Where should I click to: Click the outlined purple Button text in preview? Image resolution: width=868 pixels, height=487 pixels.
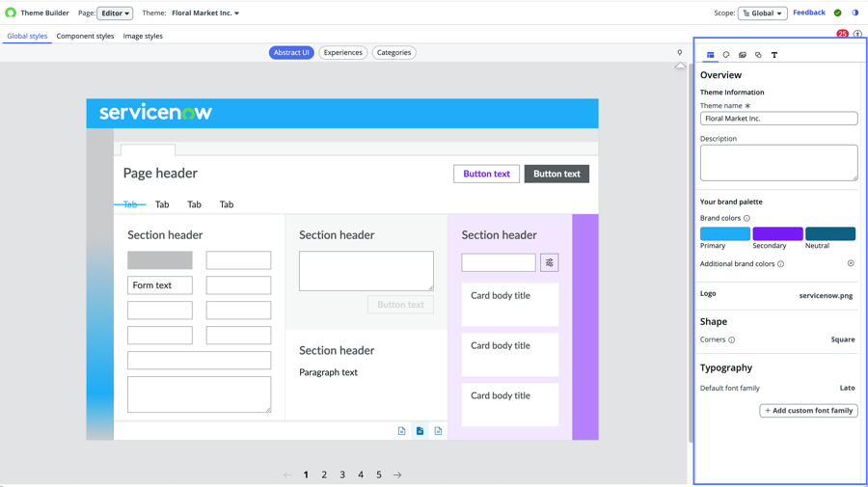pos(487,174)
